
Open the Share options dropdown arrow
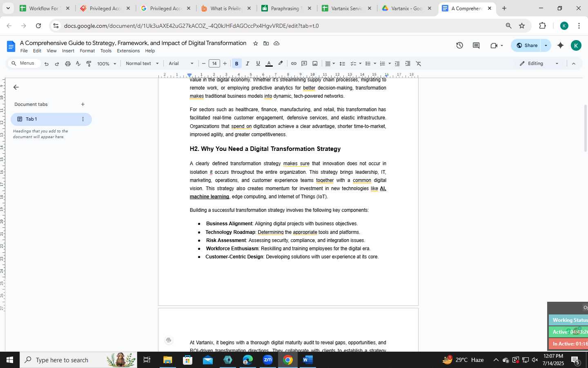pyautogui.click(x=546, y=45)
